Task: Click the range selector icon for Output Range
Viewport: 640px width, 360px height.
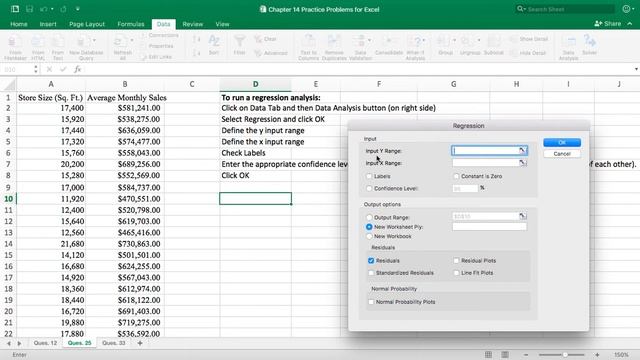Action: [x=522, y=216]
